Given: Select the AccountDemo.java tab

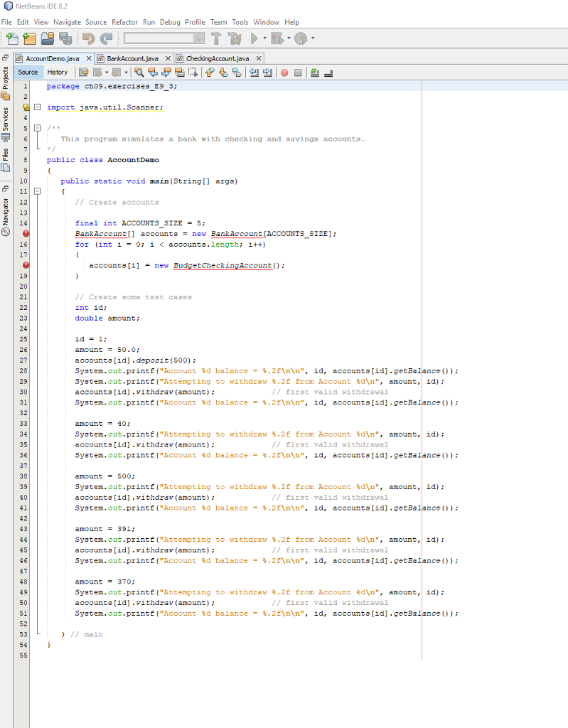Looking at the screenshot, I should pyautogui.click(x=52, y=58).
